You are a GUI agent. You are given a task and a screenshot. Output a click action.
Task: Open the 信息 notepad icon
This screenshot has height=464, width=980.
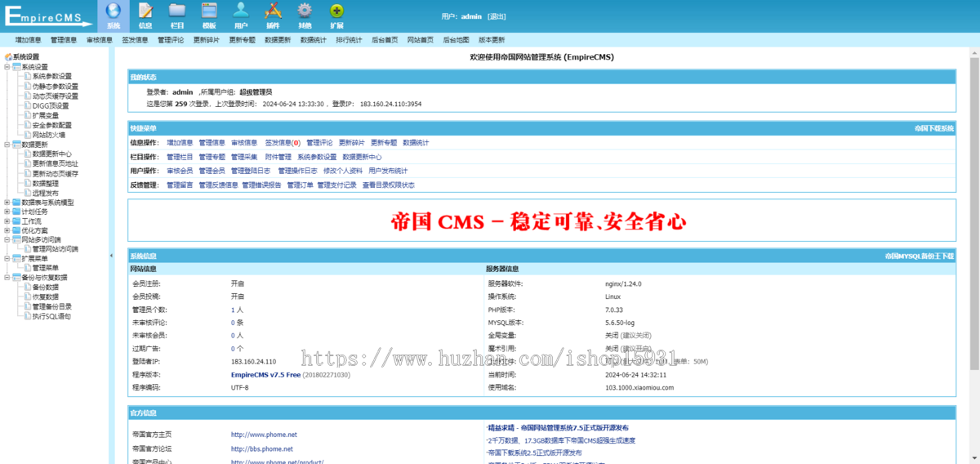tap(145, 11)
